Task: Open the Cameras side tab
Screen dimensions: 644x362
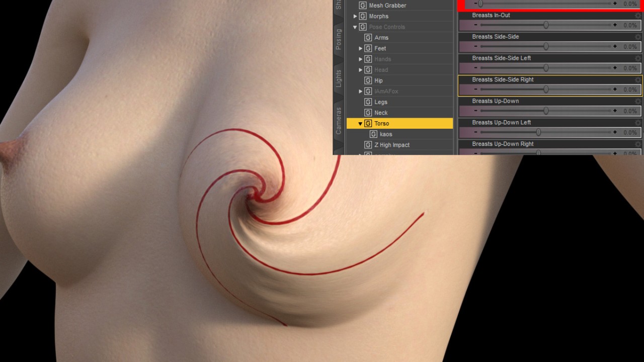Action: 339,121
